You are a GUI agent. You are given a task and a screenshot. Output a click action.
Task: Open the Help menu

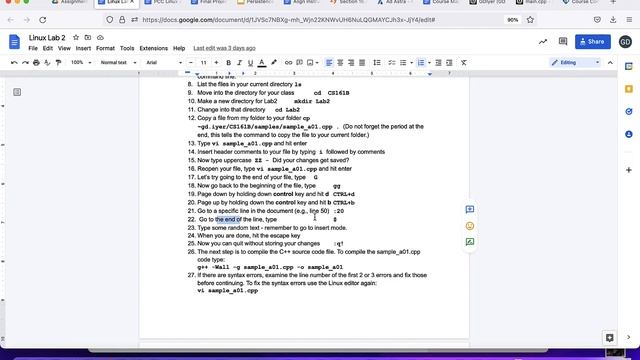[x=179, y=48]
